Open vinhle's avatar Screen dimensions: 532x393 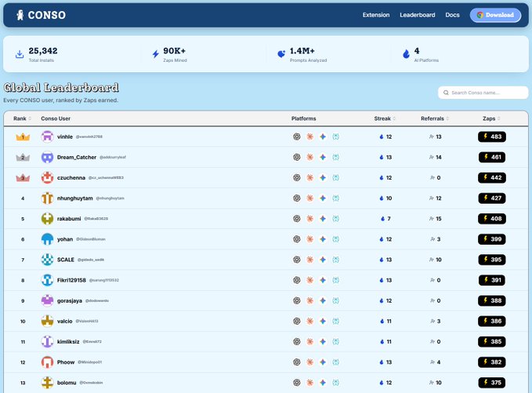coord(47,136)
